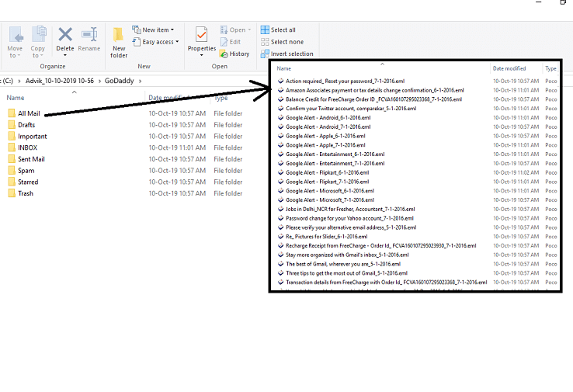573x392 pixels.
Task: Click icon of Jobs in Delhi_NCR eml file
Action: (x=280, y=209)
